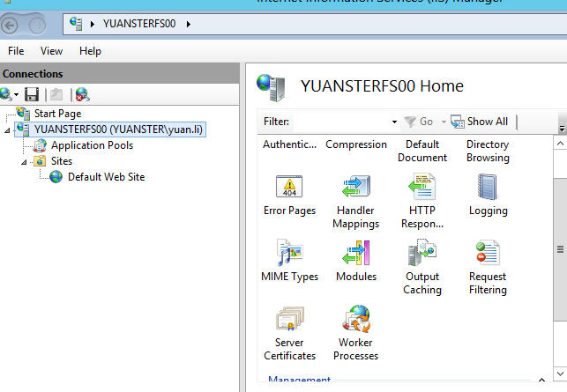The image size is (567, 392).
Task: Open the MIME Types feature icon
Action: 289,252
